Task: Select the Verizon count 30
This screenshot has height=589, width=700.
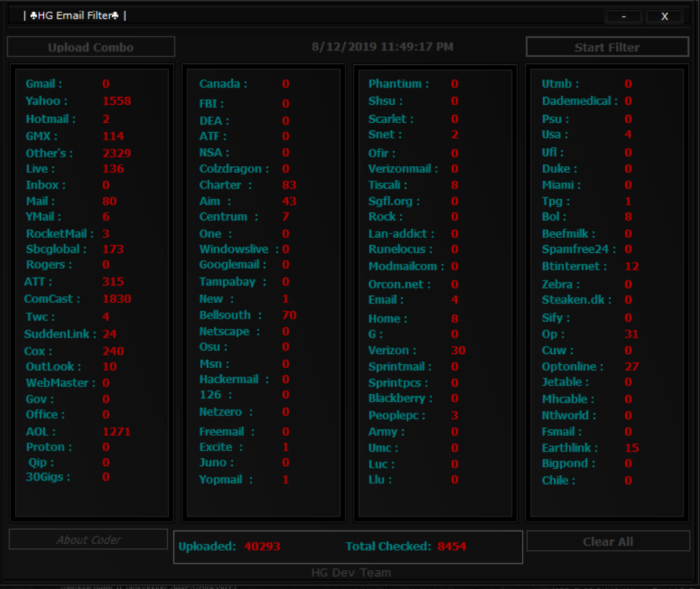Action: [458, 351]
